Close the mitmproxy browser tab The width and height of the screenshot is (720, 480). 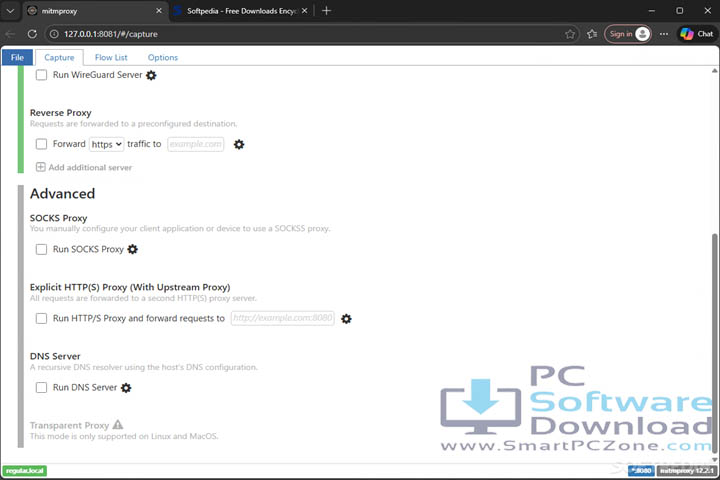(158, 11)
